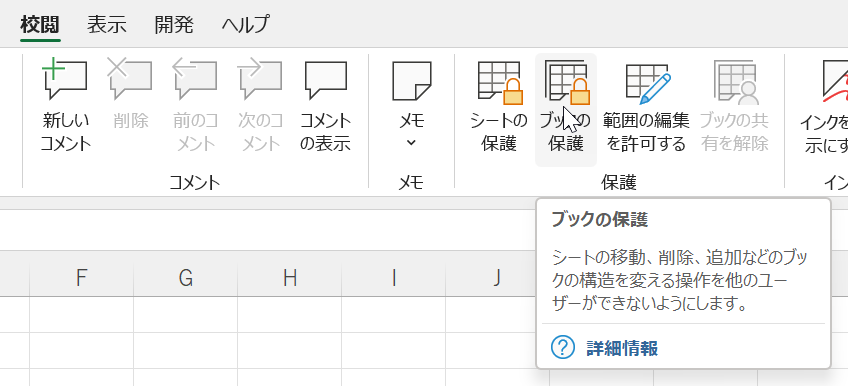Click ブックの保護 to protect workbook
This screenshot has width=848, height=386.
pyautogui.click(x=566, y=110)
